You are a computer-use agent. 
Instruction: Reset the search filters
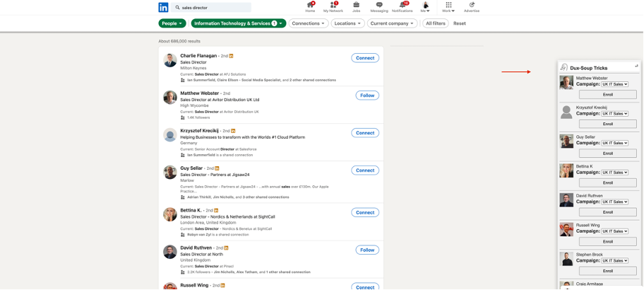(460, 23)
